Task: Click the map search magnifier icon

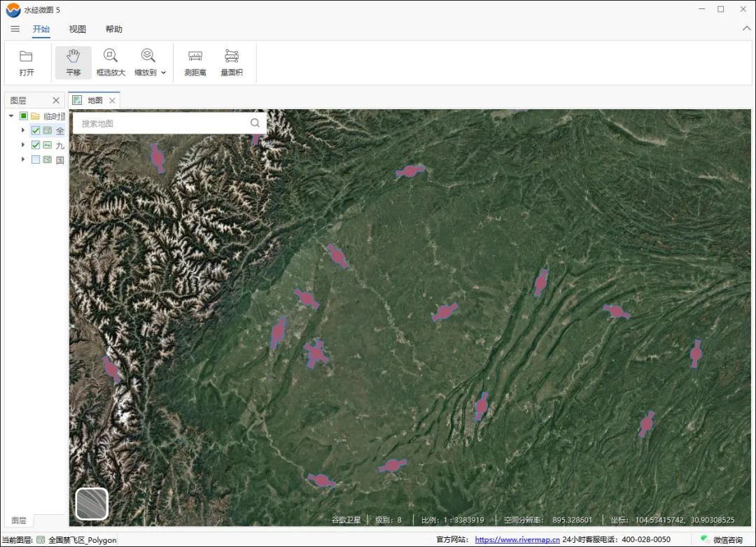Action: 255,123
